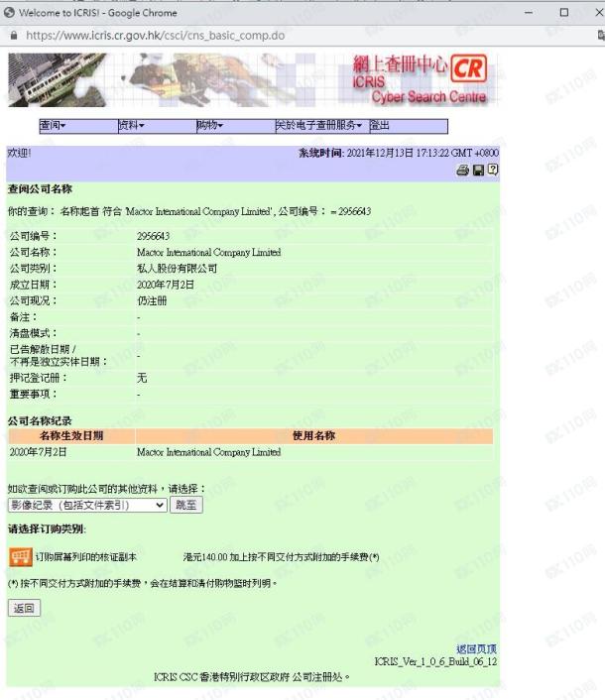The width and height of the screenshot is (605, 700).
Task: Click the 成立日期 value 2020年7月2日
Action: coord(166,285)
